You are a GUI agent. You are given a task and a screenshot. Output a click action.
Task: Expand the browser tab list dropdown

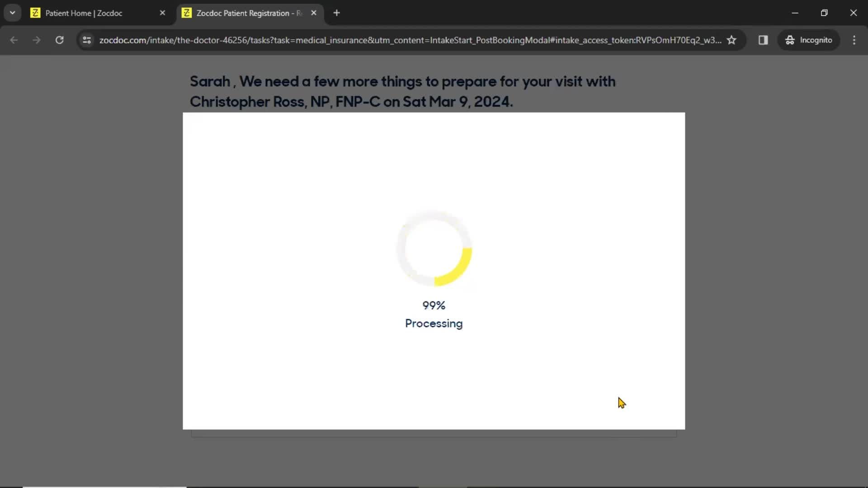[x=13, y=13]
